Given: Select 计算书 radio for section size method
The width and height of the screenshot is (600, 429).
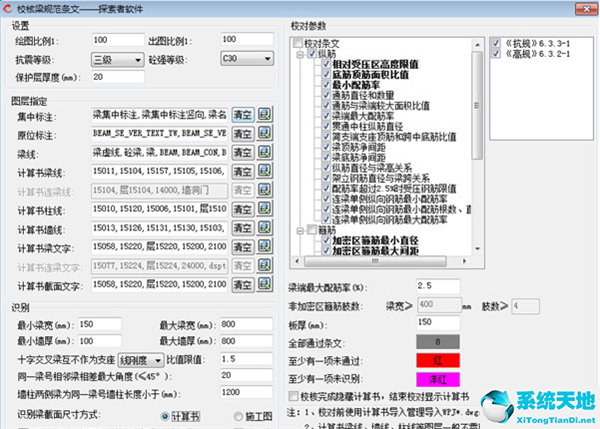Looking at the screenshot, I should 165,416.
